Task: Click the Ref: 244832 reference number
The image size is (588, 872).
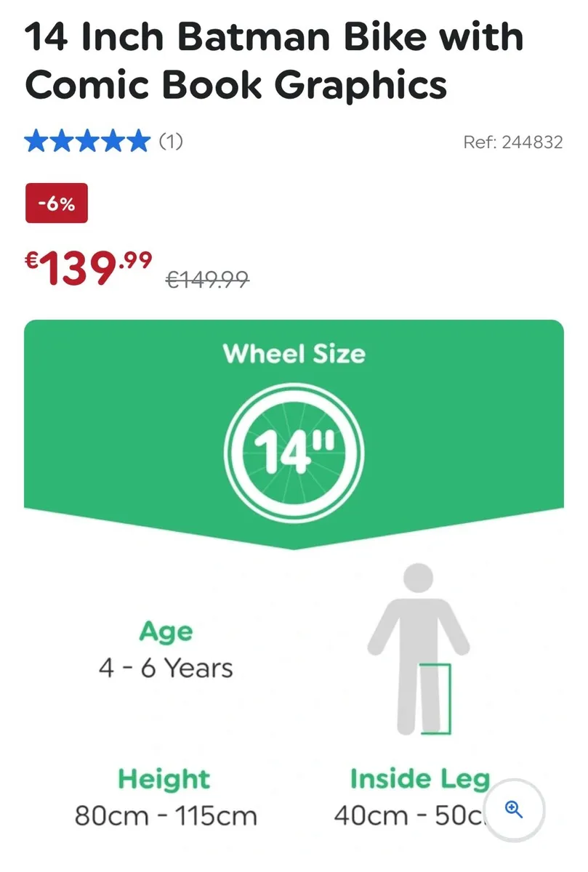Action: (x=513, y=142)
